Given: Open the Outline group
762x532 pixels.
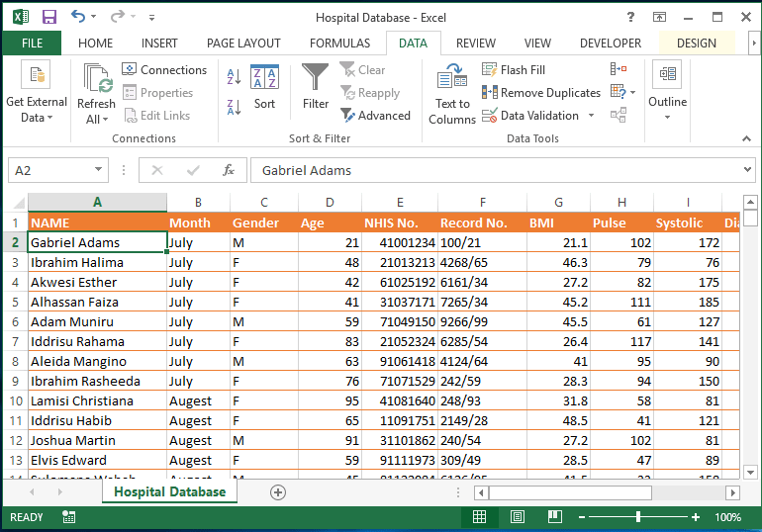Looking at the screenshot, I should coord(667,91).
